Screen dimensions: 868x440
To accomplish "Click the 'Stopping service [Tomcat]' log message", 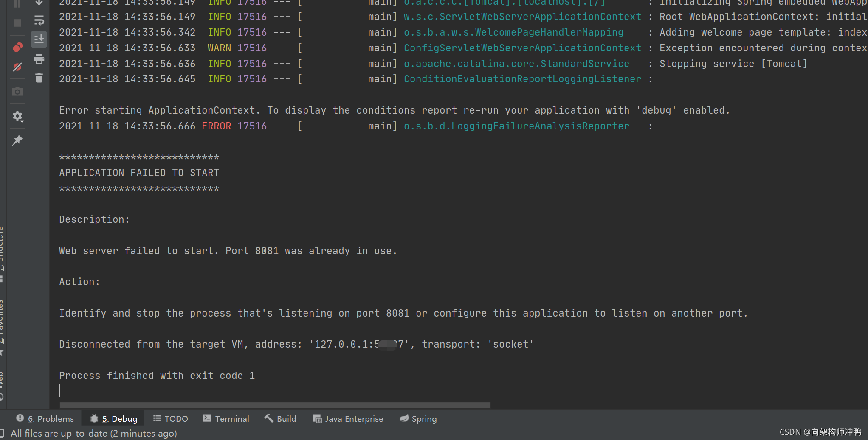I will pyautogui.click(x=733, y=64).
